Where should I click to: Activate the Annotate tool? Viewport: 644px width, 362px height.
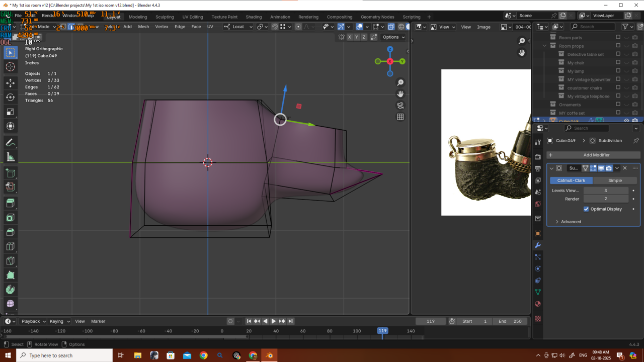tap(10, 143)
